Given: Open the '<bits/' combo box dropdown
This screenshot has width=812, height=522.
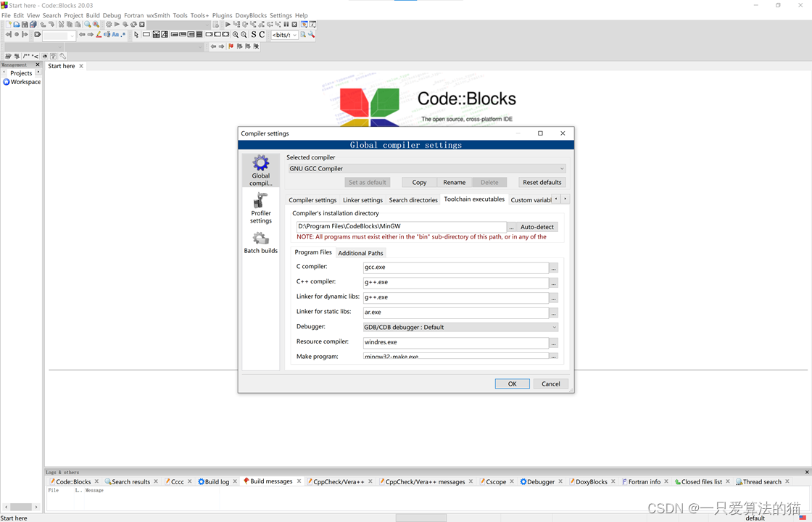Looking at the screenshot, I should pyautogui.click(x=294, y=35).
